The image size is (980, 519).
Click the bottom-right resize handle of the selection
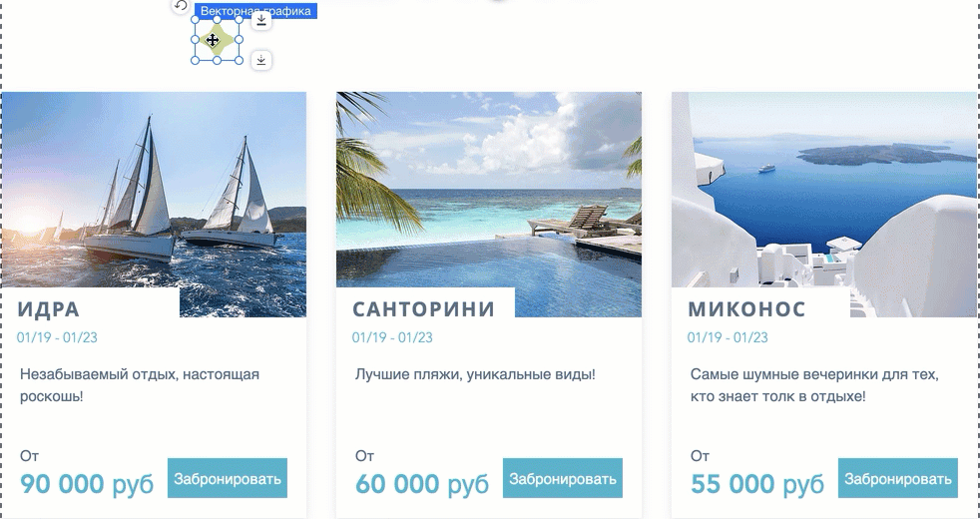pos(239,60)
